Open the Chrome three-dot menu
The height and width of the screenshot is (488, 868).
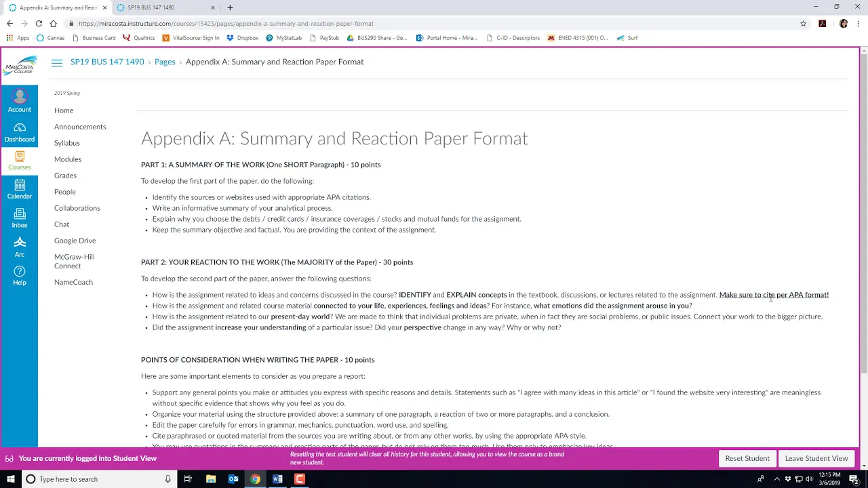click(859, 23)
